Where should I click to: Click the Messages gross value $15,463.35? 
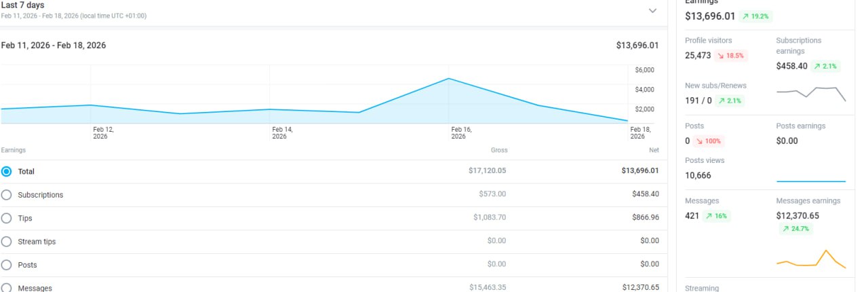[488, 288]
